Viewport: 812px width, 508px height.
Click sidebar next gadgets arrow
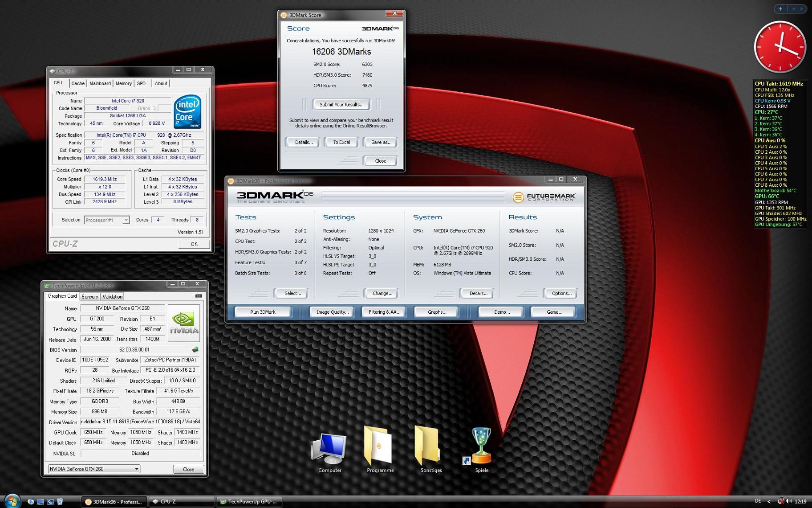pos(802,8)
